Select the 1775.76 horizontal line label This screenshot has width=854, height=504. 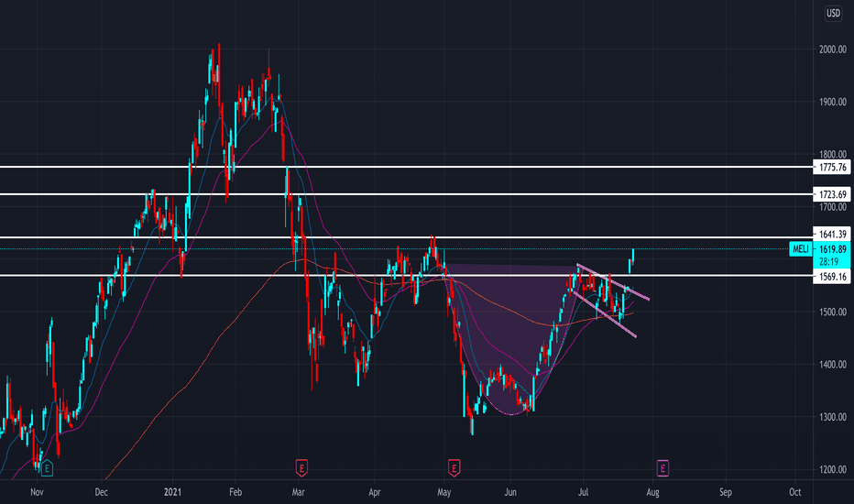pos(832,168)
